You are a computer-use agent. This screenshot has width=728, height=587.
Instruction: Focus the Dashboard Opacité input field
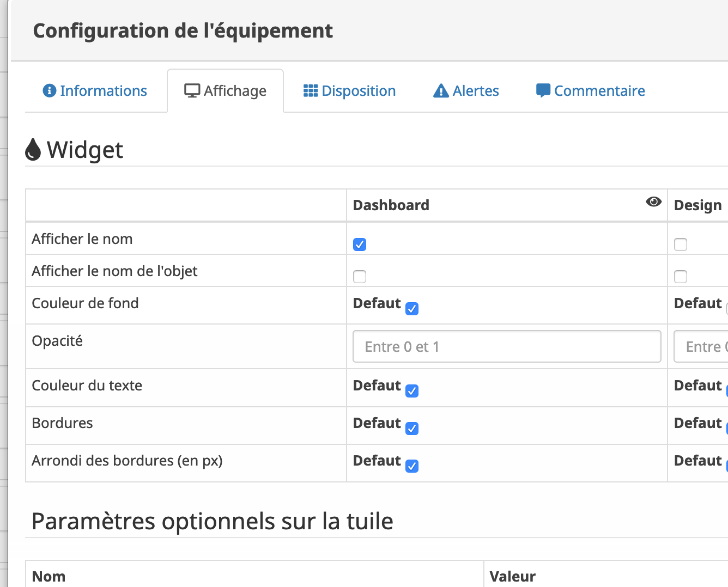[x=507, y=346]
